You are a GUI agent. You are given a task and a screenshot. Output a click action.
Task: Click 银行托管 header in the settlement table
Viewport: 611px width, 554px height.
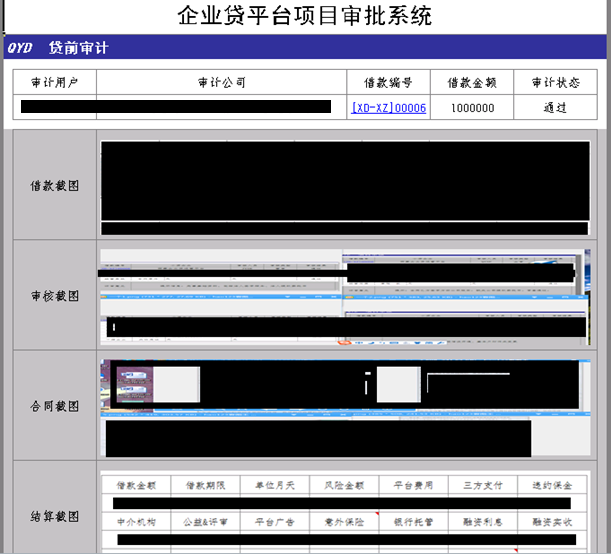[414, 522]
